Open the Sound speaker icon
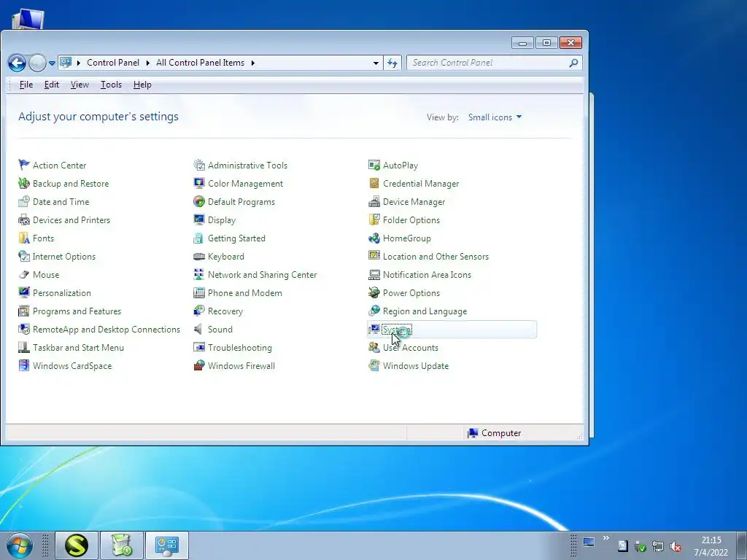 pyautogui.click(x=198, y=329)
